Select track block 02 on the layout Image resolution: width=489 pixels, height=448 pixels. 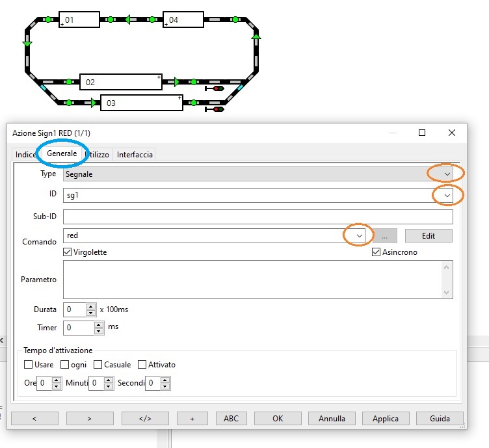coord(120,82)
